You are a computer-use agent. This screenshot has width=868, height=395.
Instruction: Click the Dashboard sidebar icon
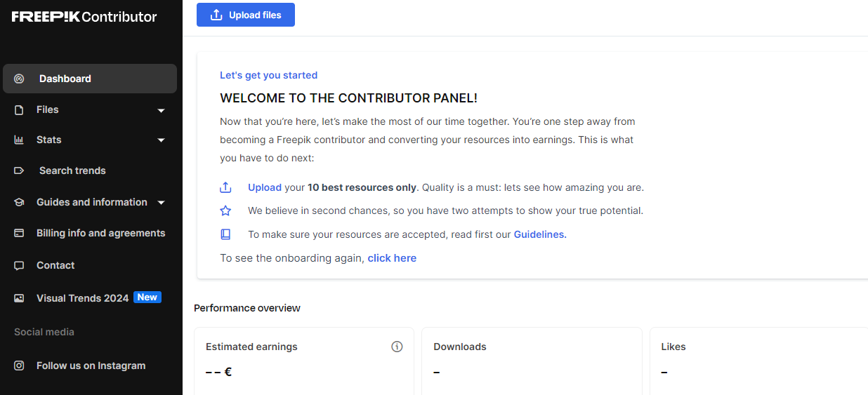click(x=19, y=79)
